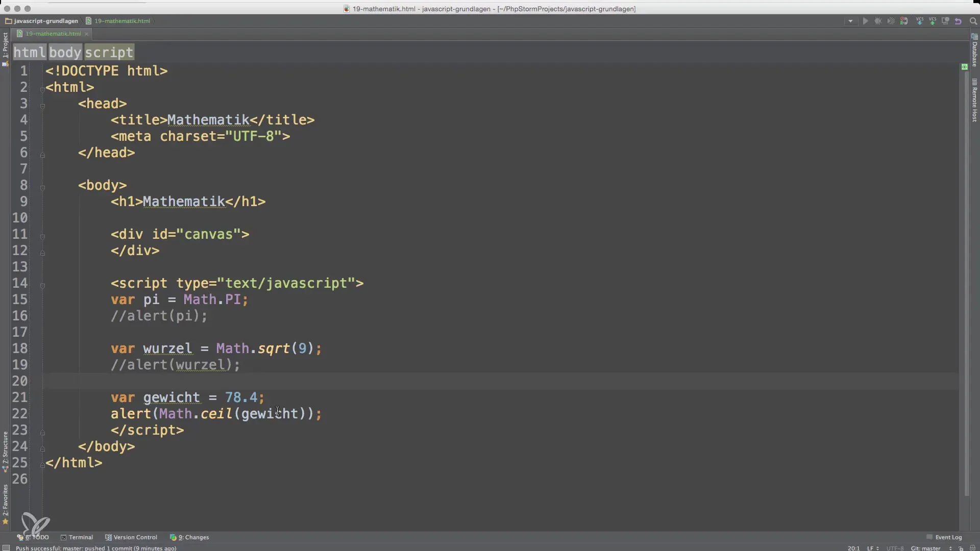Click the Debug bug icon
Image resolution: width=980 pixels, height=551 pixels.
878,21
